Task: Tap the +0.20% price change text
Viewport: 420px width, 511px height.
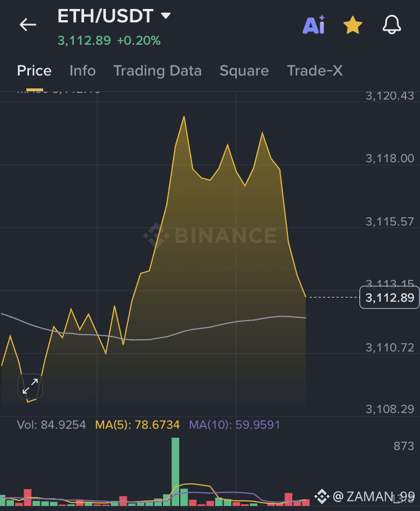Action: pyautogui.click(x=138, y=40)
